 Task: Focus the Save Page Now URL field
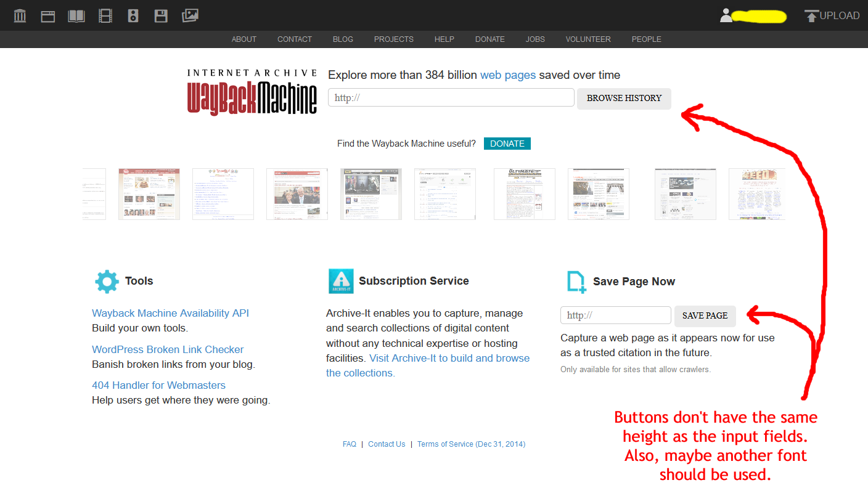616,315
